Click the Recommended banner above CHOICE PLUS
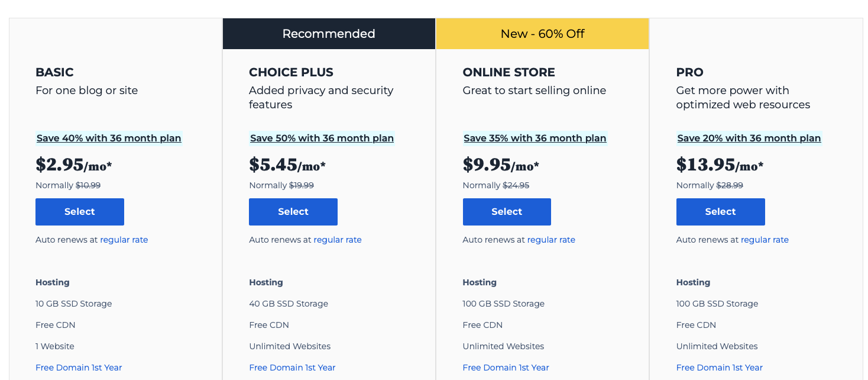This screenshot has height=380, width=868. click(x=329, y=34)
